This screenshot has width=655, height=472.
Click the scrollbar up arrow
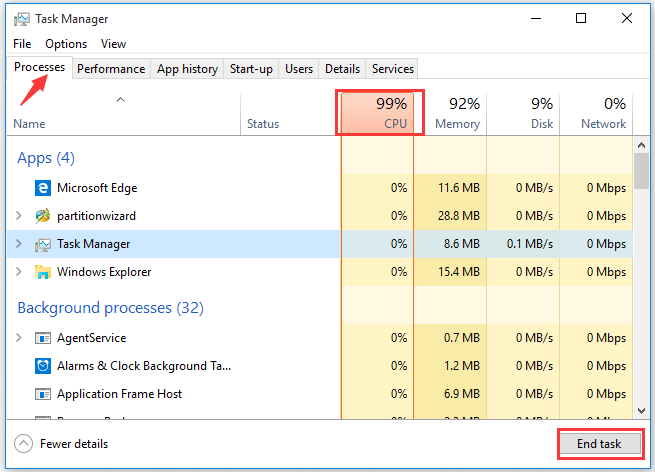tap(642, 145)
